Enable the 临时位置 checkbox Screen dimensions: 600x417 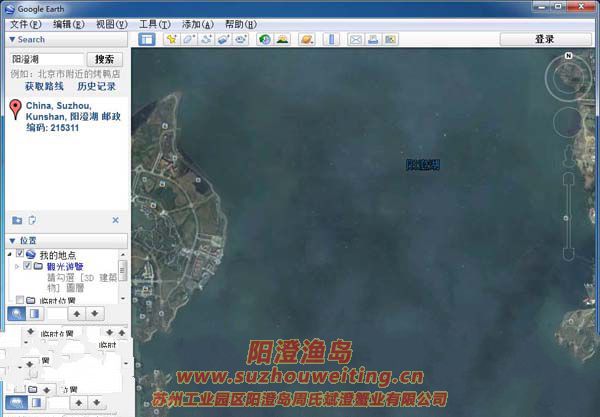tap(20, 300)
